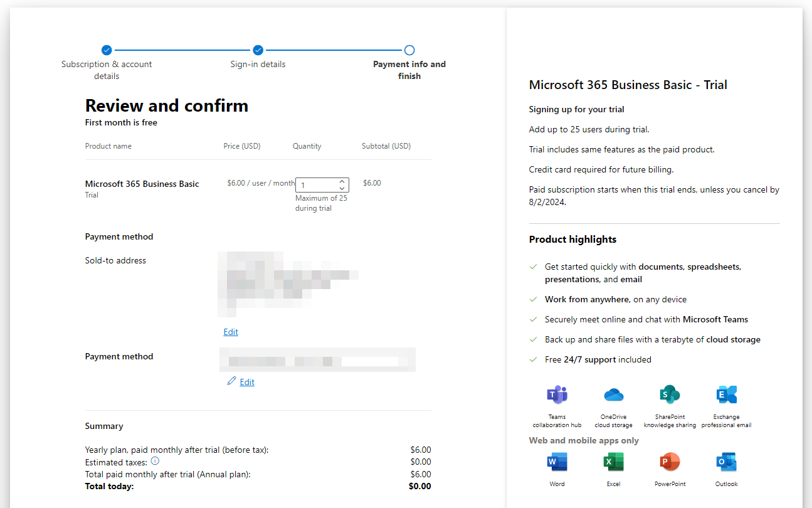Click the 'Total today:' label

click(110, 486)
